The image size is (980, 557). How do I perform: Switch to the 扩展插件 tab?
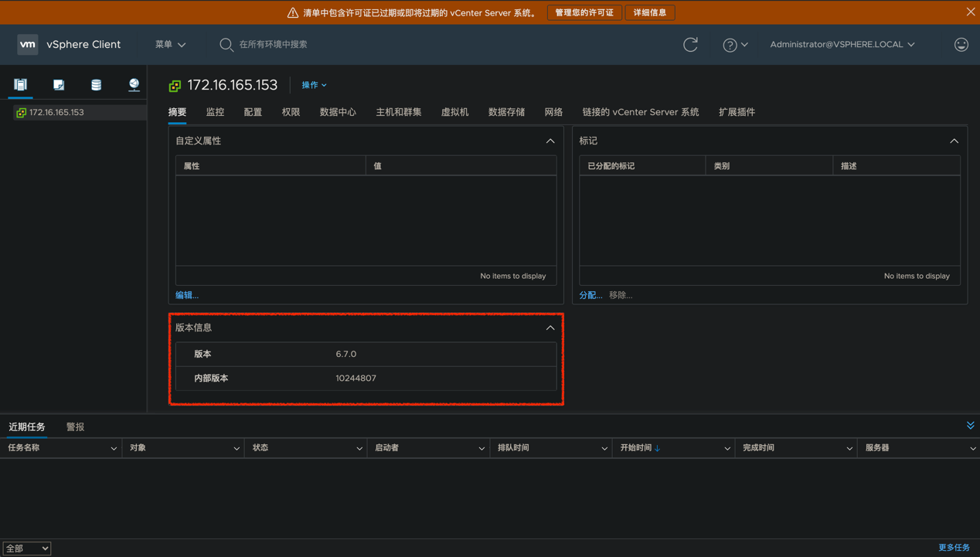click(737, 112)
